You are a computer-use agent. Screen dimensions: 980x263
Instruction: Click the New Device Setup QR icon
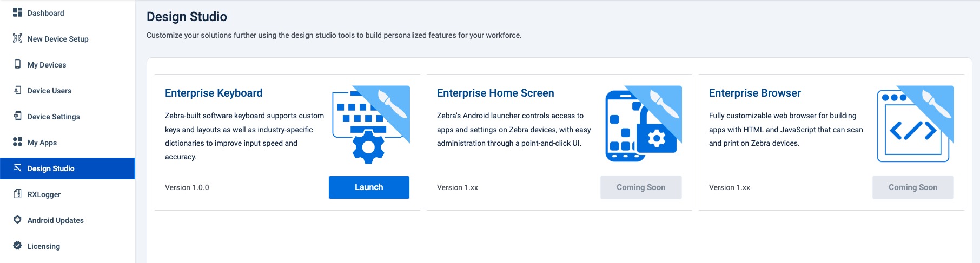pyautogui.click(x=17, y=38)
